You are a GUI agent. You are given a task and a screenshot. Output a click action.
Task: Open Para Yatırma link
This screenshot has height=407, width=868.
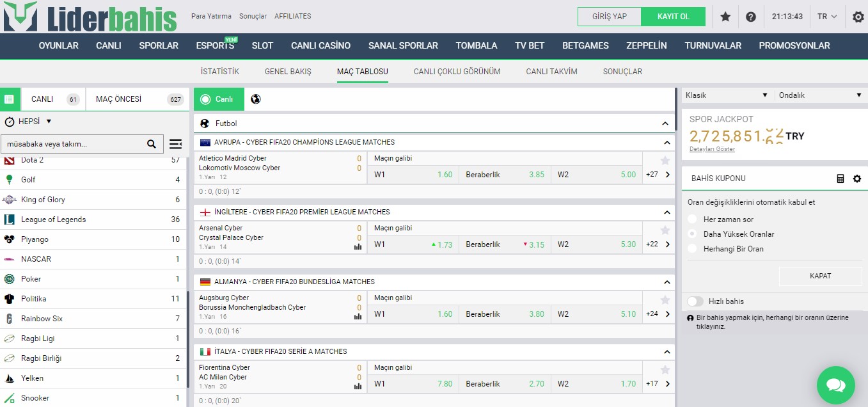(211, 16)
